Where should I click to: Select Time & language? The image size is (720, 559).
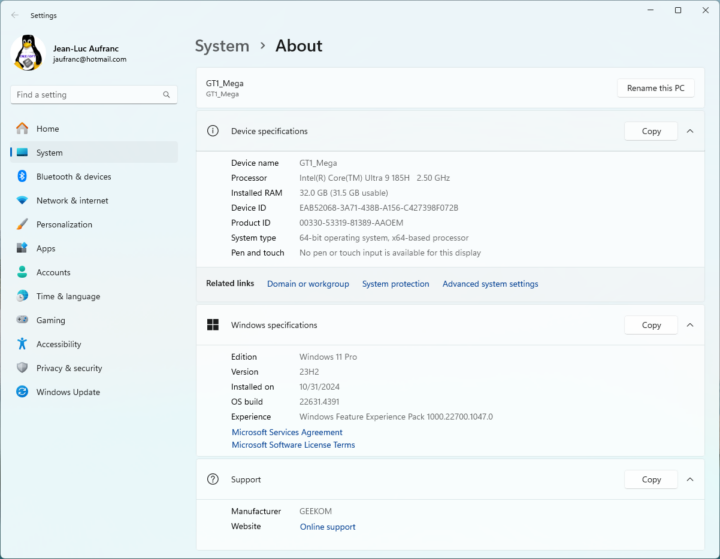click(x=94, y=296)
